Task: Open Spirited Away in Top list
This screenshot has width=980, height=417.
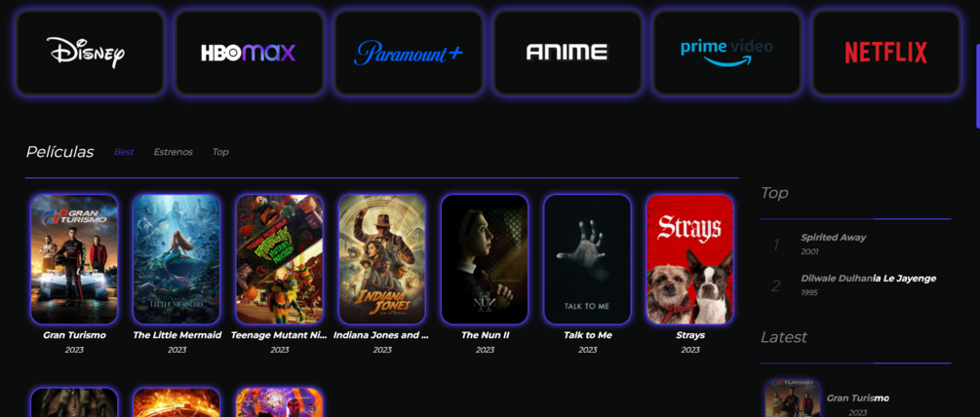Action: 833,237
